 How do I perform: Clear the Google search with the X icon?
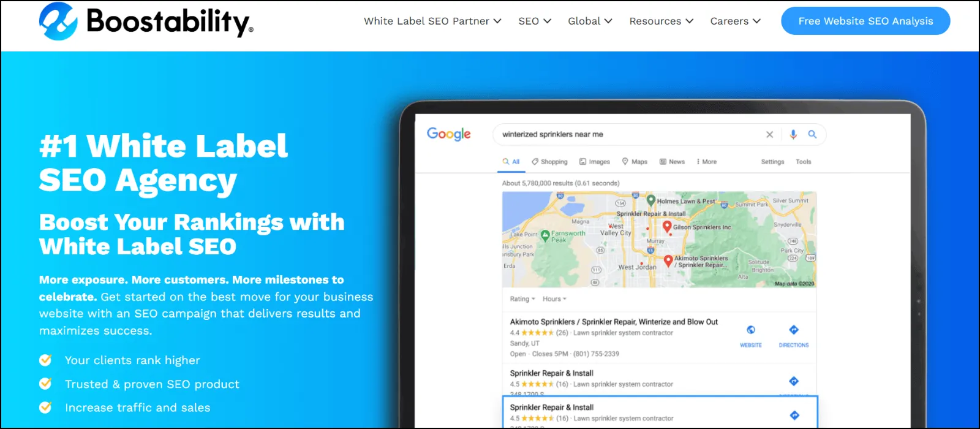[x=770, y=134]
